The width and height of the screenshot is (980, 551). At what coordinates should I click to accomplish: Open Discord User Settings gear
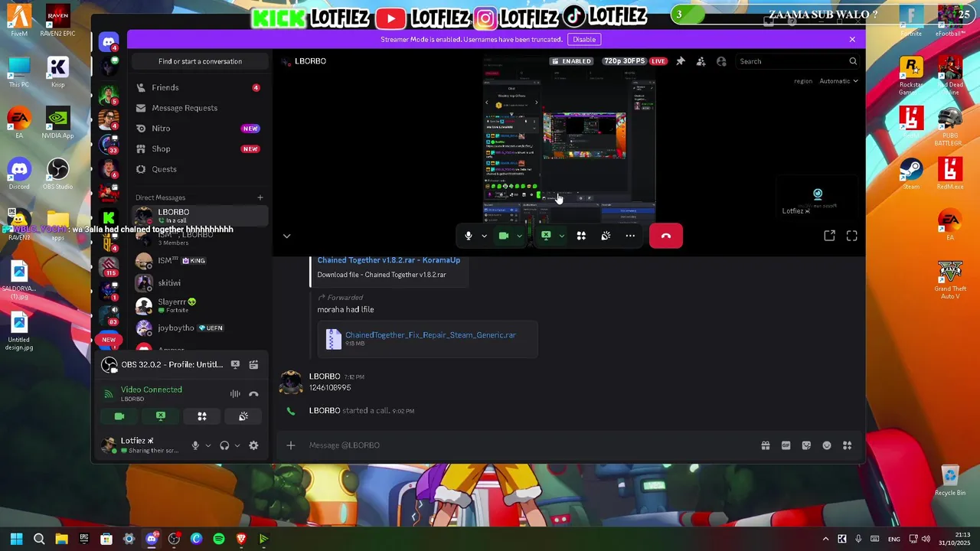[253, 445]
